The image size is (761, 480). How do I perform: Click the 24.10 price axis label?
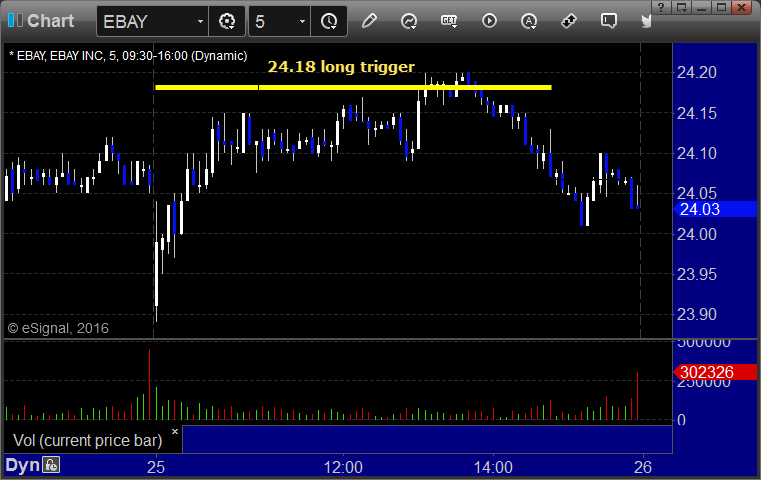696,153
